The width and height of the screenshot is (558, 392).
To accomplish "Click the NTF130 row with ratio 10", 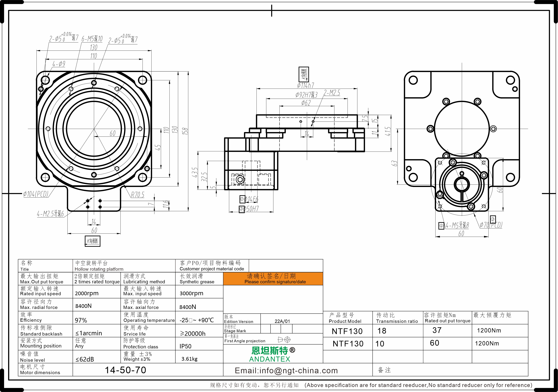I will [x=426, y=344].
